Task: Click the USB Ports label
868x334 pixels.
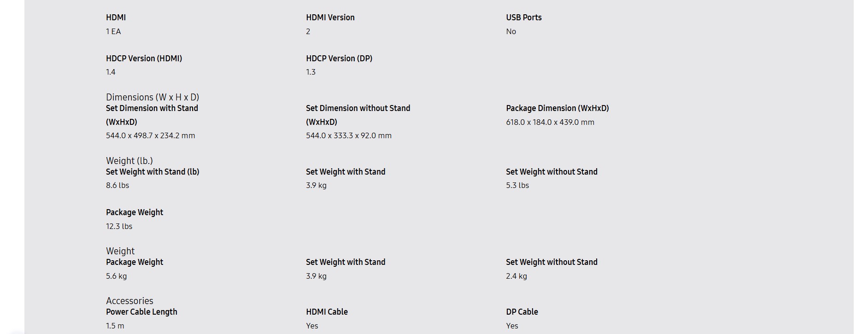Action: pyautogui.click(x=523, y=18)
